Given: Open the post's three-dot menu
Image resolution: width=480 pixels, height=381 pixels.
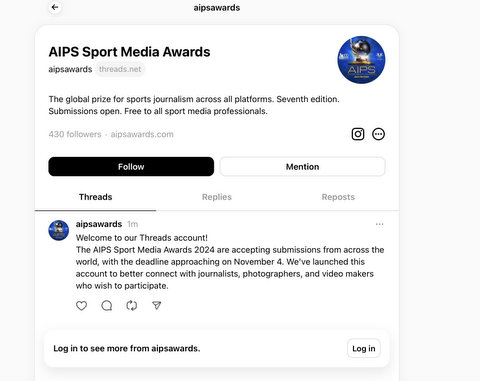Looking at the screenshot, I should [x=379, y=224].
